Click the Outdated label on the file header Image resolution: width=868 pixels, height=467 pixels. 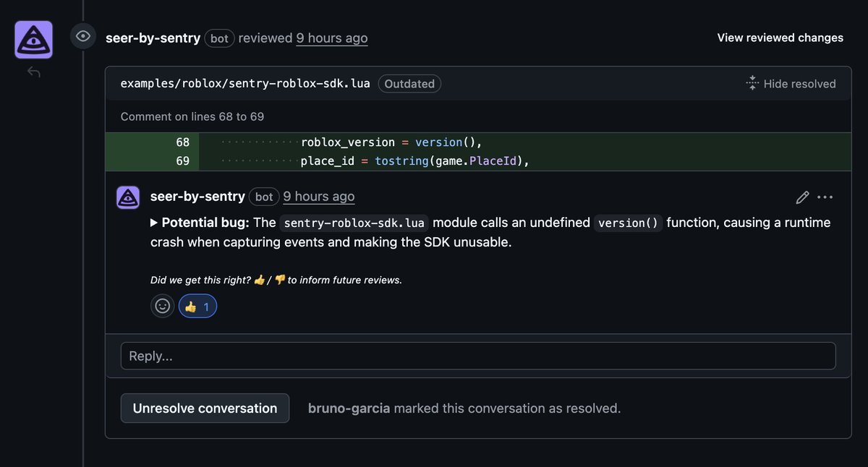coord(409,83)
